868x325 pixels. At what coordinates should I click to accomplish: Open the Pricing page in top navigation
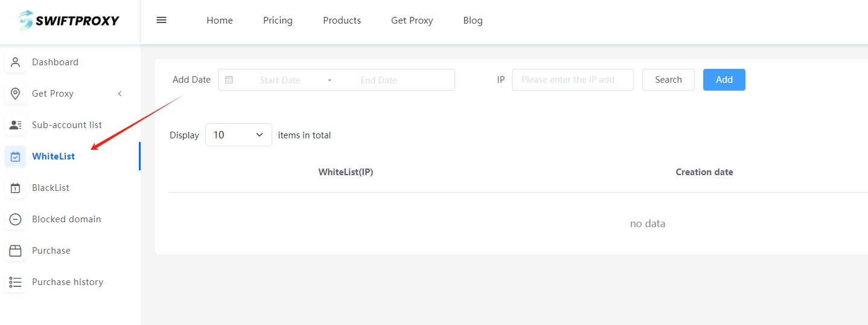(x=278, y=21)
